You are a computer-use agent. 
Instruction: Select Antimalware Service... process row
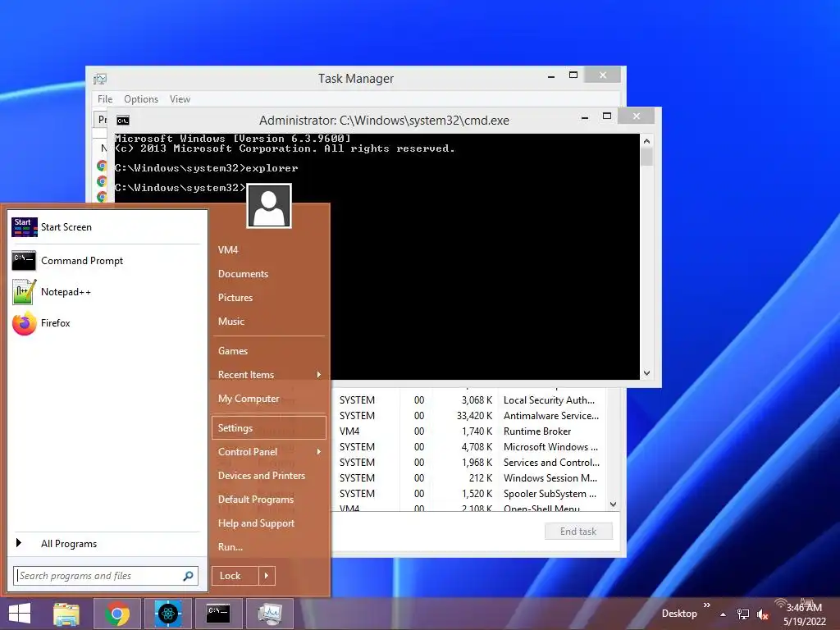click(469, 416)
